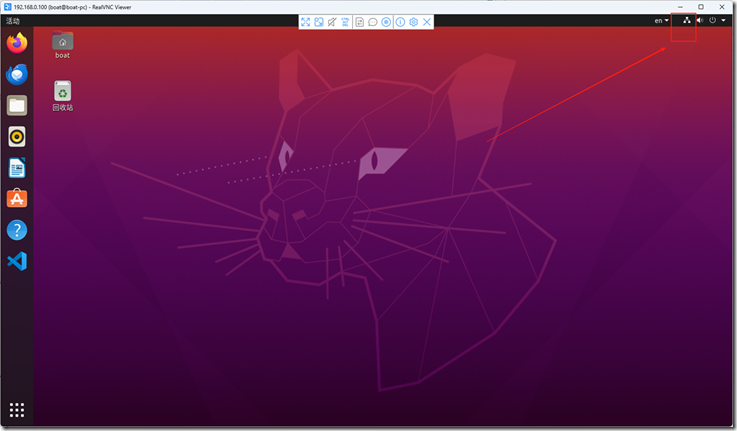
Task: Launch Visual Studio Code from the dock
Action: [17, 261]
